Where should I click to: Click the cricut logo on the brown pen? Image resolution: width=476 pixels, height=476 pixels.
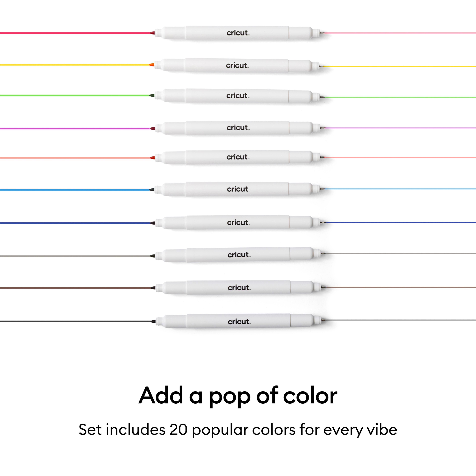tap(239, 288)
